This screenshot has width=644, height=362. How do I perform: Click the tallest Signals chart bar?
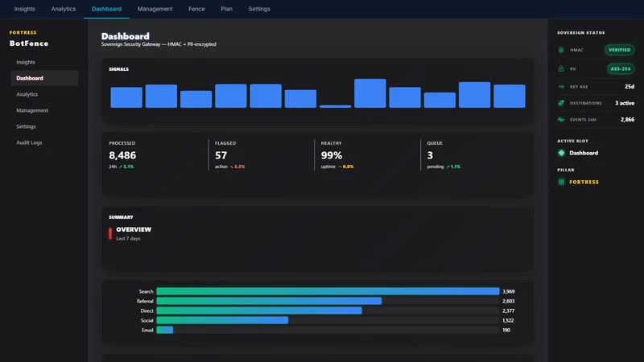[x=370, y=93]
